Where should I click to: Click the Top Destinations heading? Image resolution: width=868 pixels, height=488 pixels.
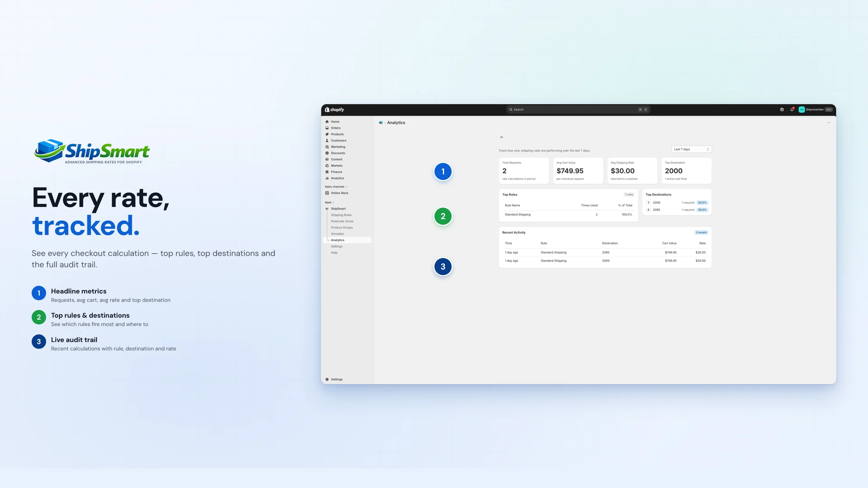pos(658,195)
